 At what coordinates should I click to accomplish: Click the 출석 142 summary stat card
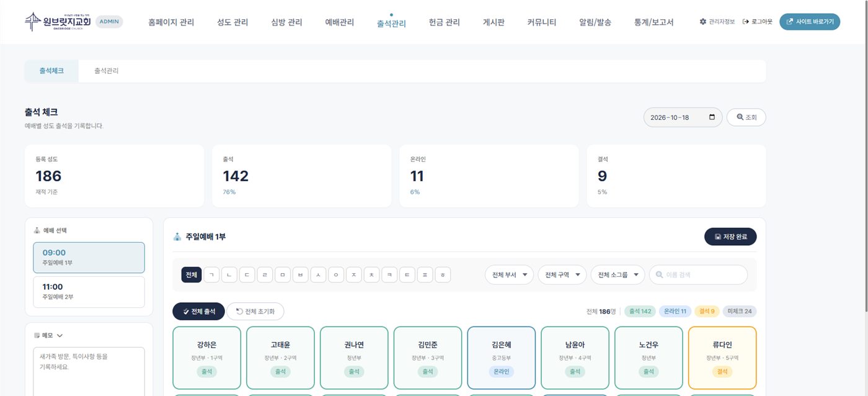coord(301,176)
